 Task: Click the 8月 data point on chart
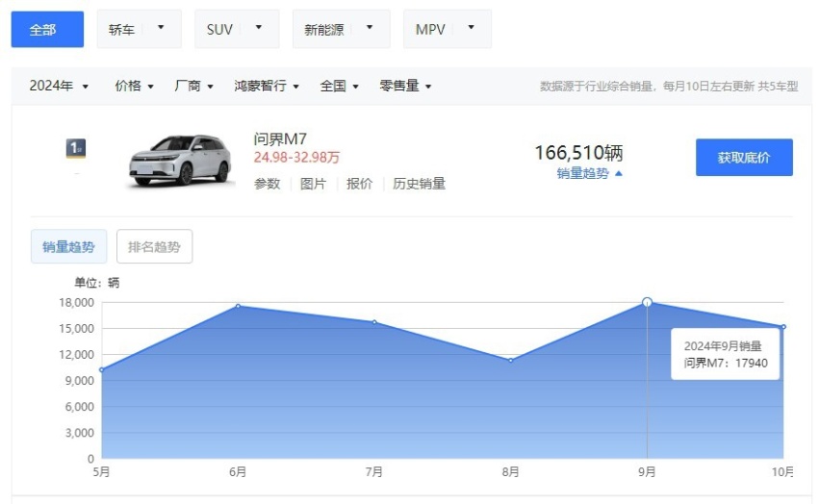click(511, 361)
